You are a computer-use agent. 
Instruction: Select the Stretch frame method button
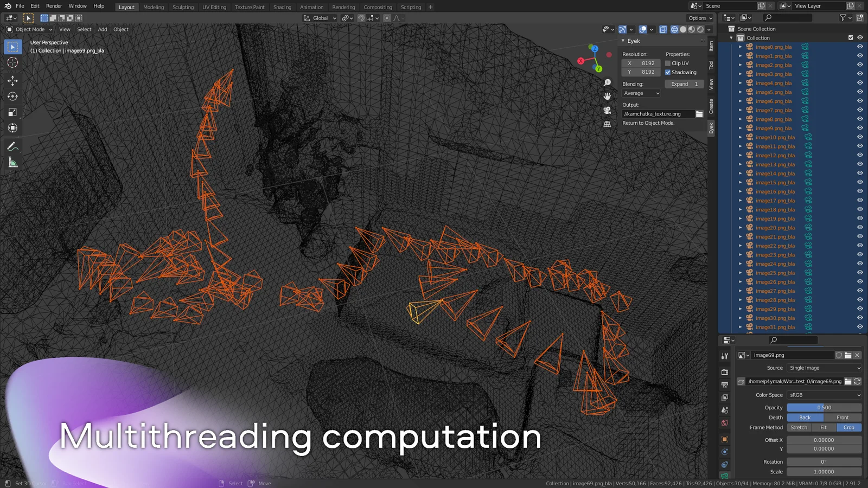point(799,427)
